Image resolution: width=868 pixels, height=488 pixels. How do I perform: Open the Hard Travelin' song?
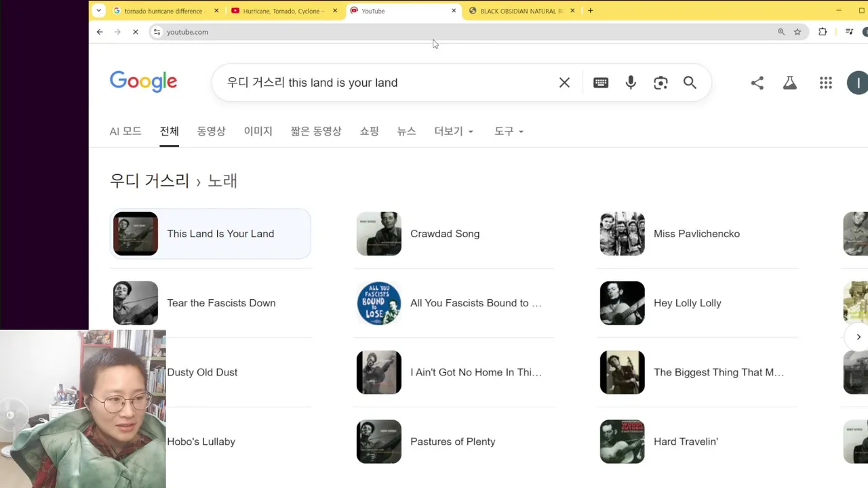pos(697,441)
